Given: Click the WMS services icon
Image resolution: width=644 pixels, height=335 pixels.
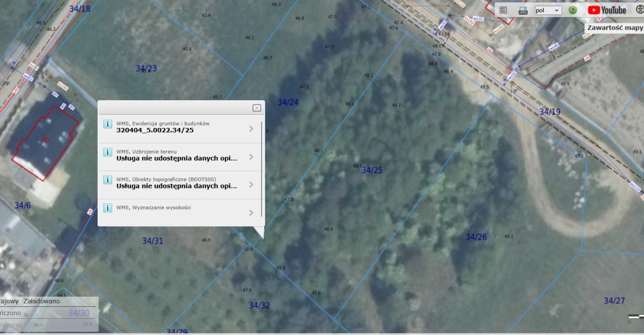Looking at the screenshot, I should coord(523,10).
